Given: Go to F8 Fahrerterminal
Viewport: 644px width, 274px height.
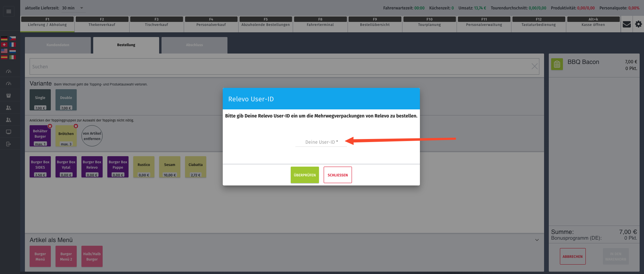Looking at the screenshot, I should pyautogui.click(x=320, y=24).
